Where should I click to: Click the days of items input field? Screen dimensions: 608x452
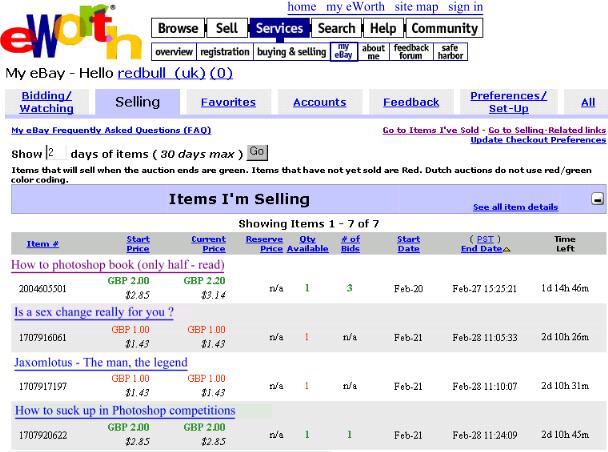pos(55,153)
